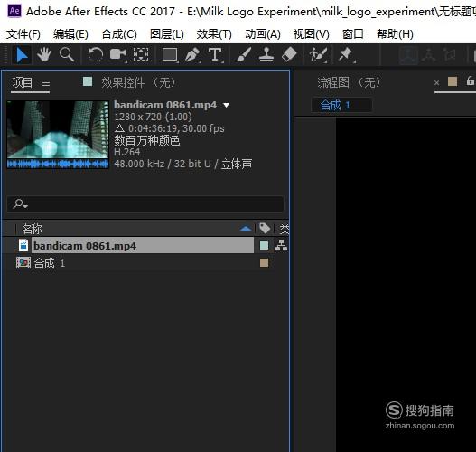476x452 pixels.
Task: Select the Roto Brush tool
Action: (318, 55)
